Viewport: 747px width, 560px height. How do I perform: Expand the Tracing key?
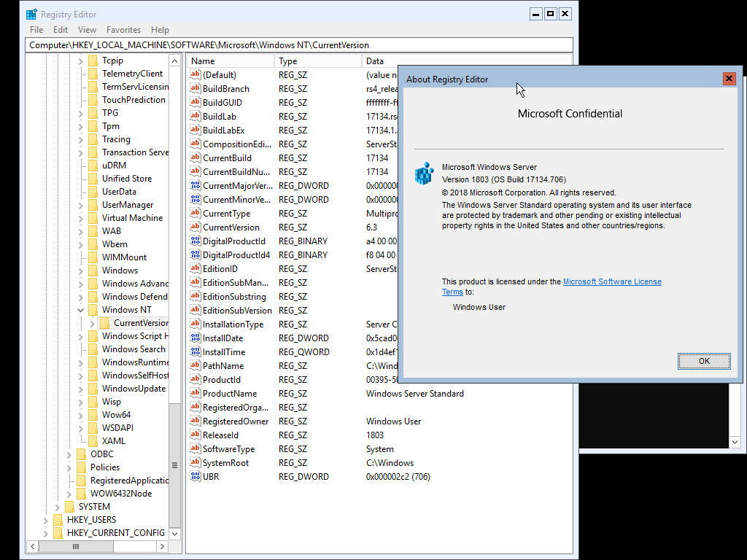(x=80, y=139)
